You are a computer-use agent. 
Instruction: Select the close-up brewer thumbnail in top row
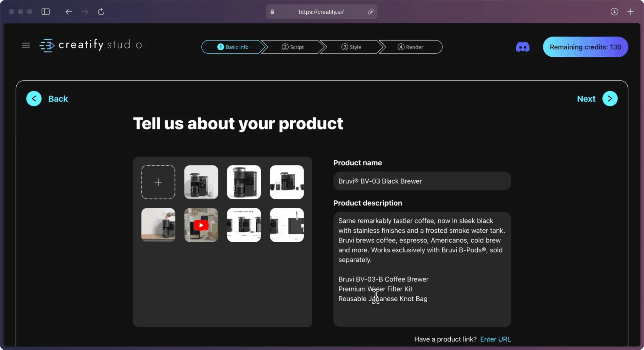(x=244, y=182)
